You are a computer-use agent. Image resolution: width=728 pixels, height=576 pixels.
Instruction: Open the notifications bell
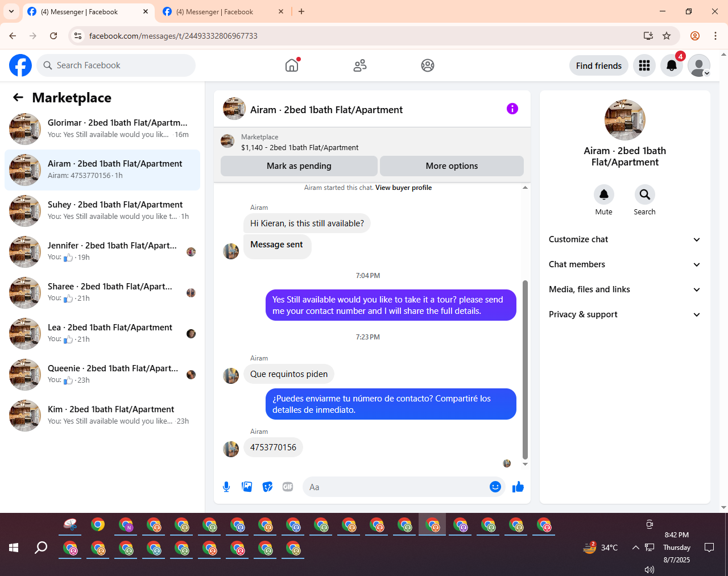672,65
